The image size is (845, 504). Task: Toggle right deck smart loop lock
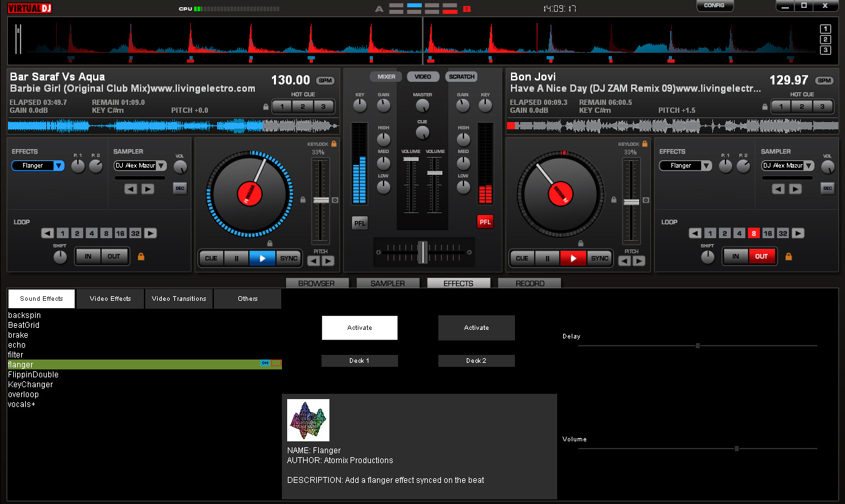click(788, 256)
